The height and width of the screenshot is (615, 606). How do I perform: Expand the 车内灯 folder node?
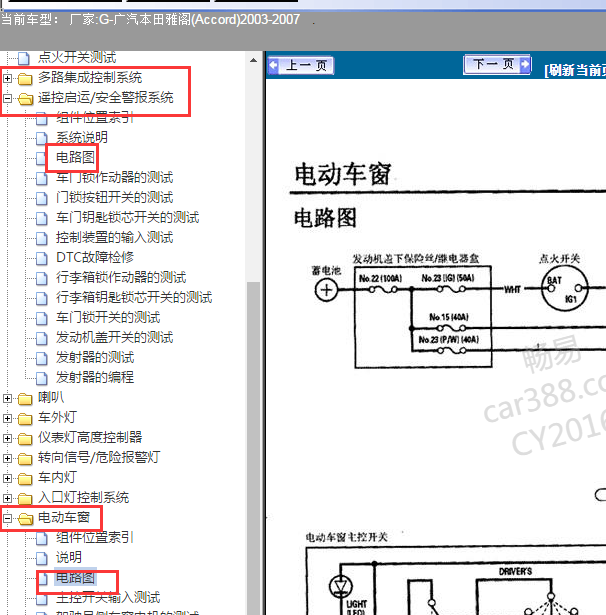point(7,478)
